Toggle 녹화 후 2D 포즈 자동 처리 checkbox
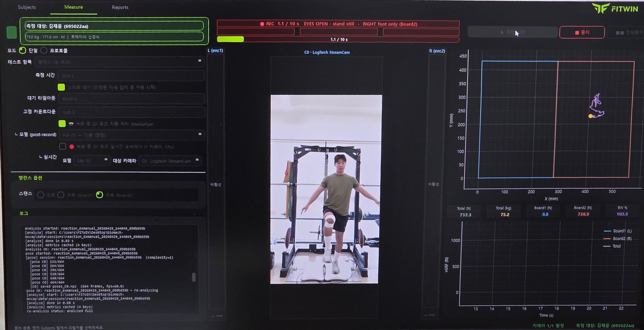This screenshot has height=330, width=644. click(x=62, y=124)
